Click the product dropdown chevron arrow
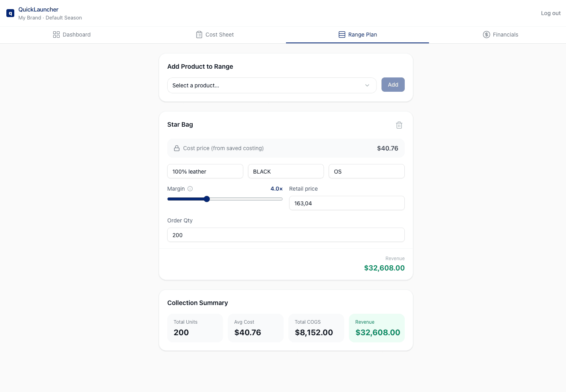Image resolution: width=566 pixels, height=392 pixels. 367,85
